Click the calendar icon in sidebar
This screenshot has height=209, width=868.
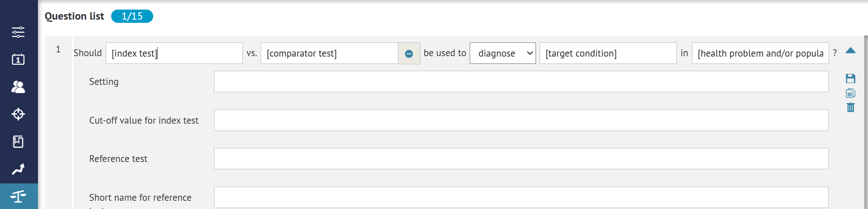coord(18,59)
